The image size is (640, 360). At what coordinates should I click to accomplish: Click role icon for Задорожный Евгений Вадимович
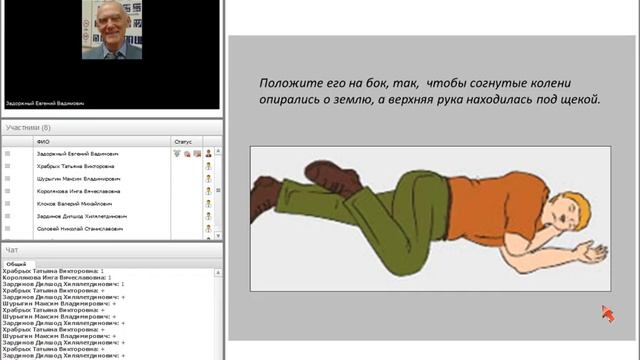click(208, 153)
